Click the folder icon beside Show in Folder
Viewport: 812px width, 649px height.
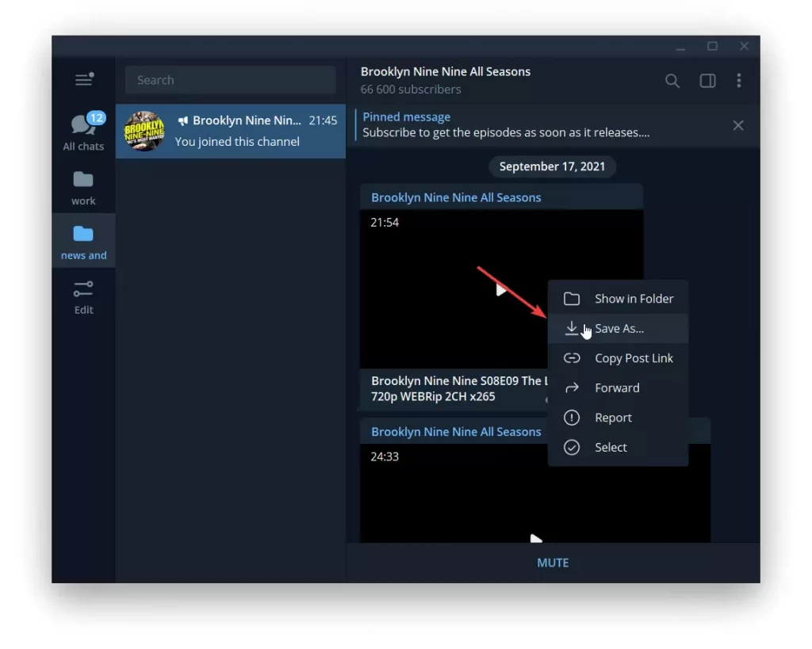coord(572,299)
